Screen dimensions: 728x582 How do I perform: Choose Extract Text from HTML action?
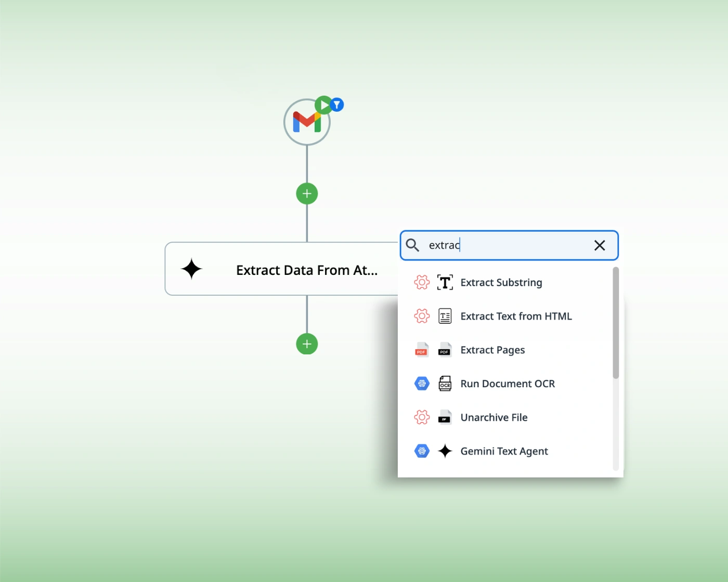(x=516, y=316)
